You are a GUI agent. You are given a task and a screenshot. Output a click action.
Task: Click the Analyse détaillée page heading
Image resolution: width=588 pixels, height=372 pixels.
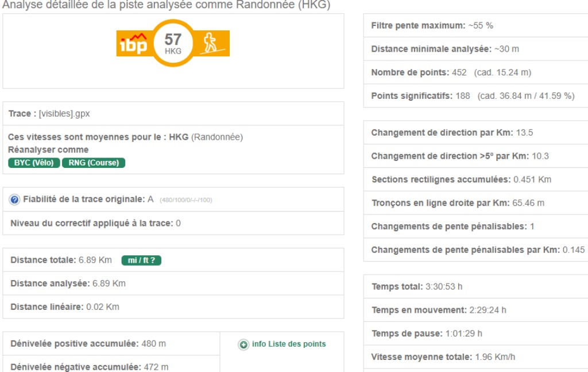tap(167, 5)
